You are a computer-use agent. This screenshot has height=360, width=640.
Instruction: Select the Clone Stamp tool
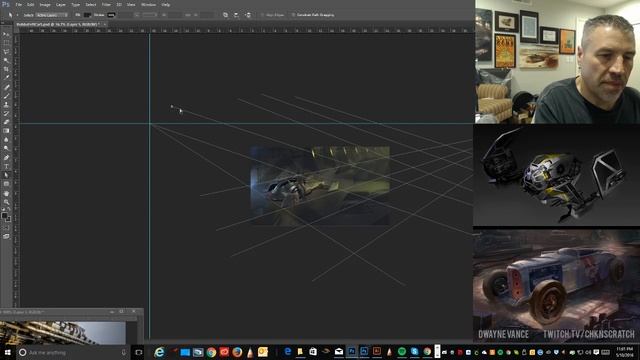click(x=6, y=104)
